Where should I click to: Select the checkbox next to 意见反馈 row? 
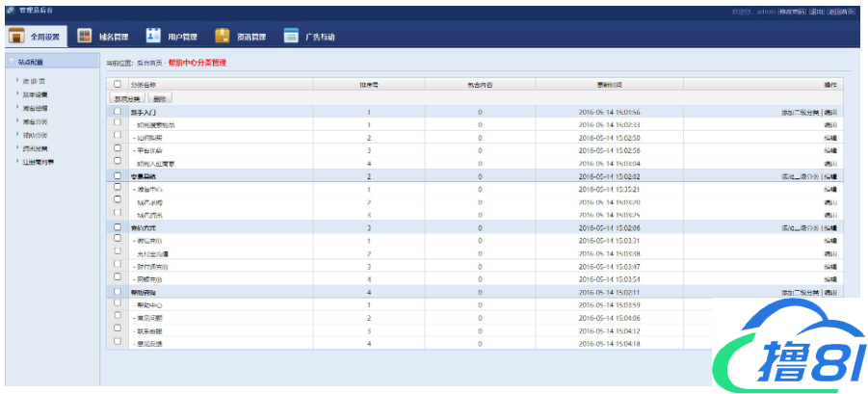(118, 342)
